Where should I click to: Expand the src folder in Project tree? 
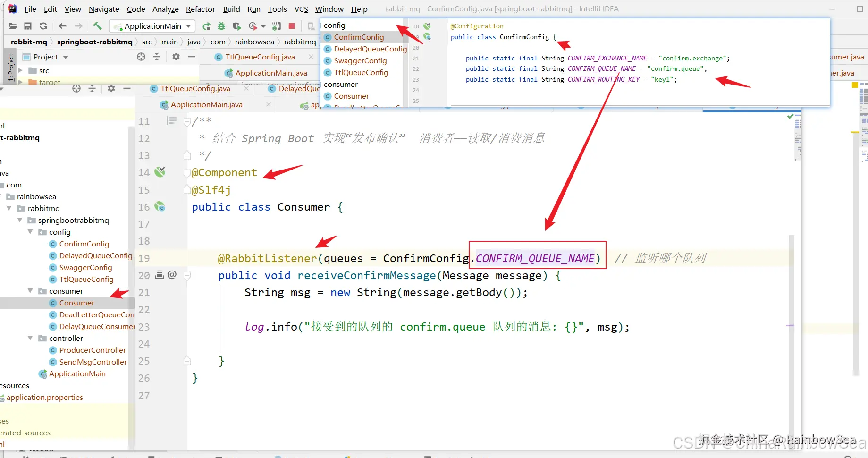pyautogui.click(x=20, y=70)
